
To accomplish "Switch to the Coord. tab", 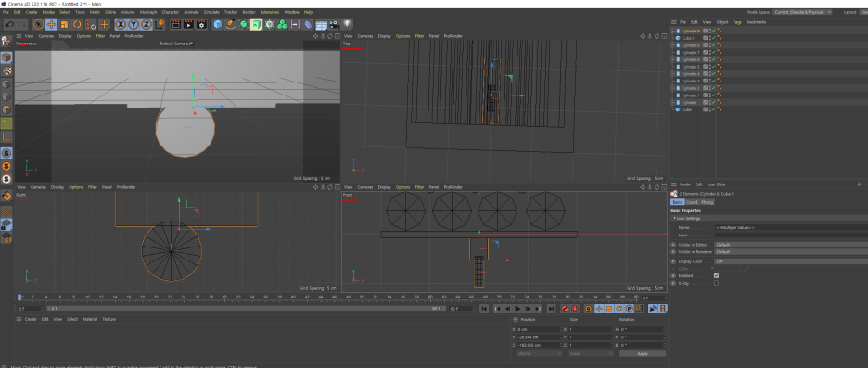I will click(x=692, y=202).
